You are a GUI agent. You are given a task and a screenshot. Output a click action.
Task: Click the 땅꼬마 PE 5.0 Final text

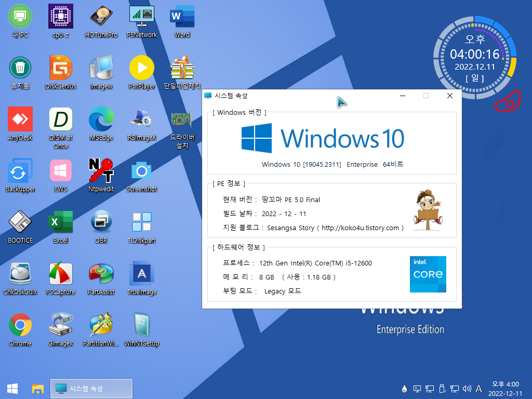[291, 199]
